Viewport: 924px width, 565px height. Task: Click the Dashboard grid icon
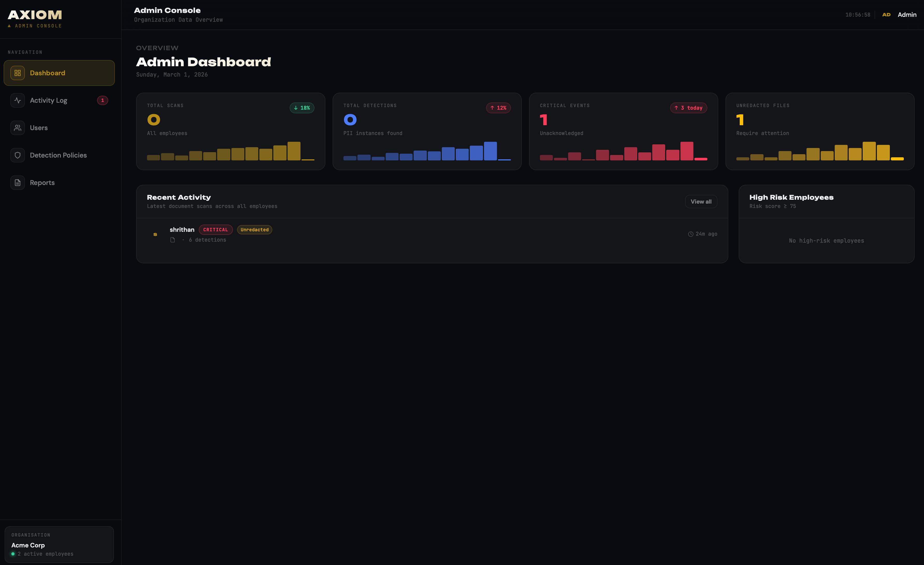(18, 73)
